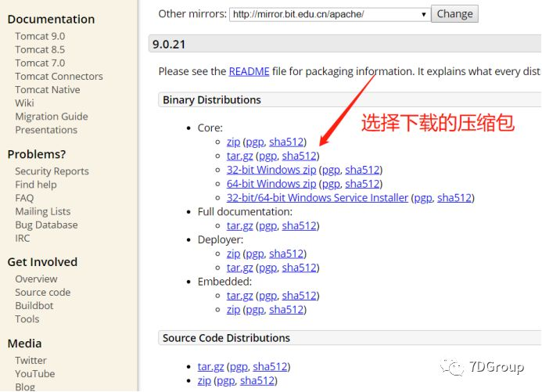
Task: Open pgp for Source Code zip
Action: point(226,381)
